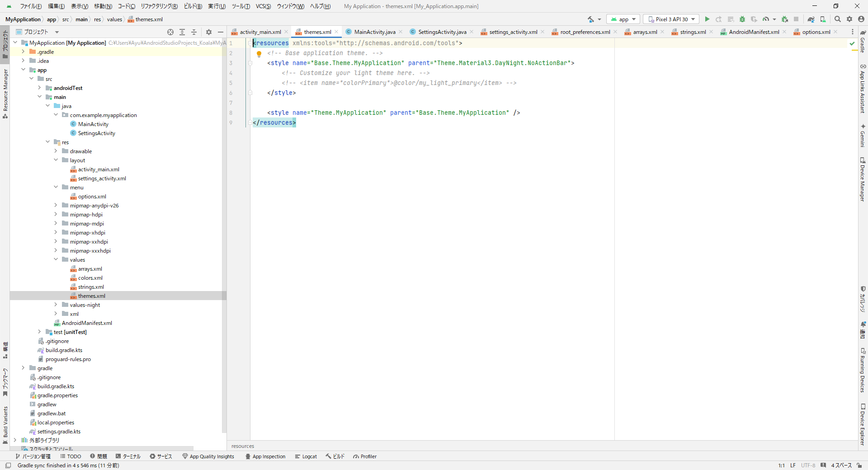This screenshot has height=470, width=868.
Task: Select opened file locator target icon
Action: 170,32
